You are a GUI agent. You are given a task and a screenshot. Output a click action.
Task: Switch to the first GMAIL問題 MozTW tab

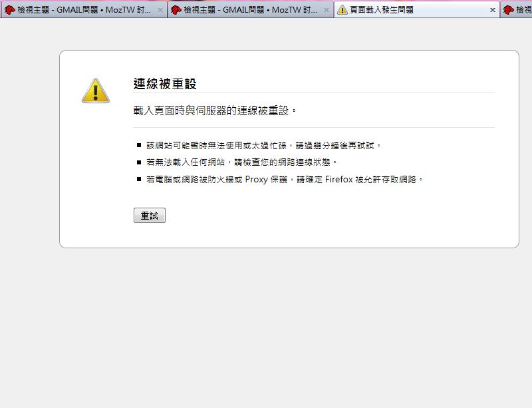[84, 10]
